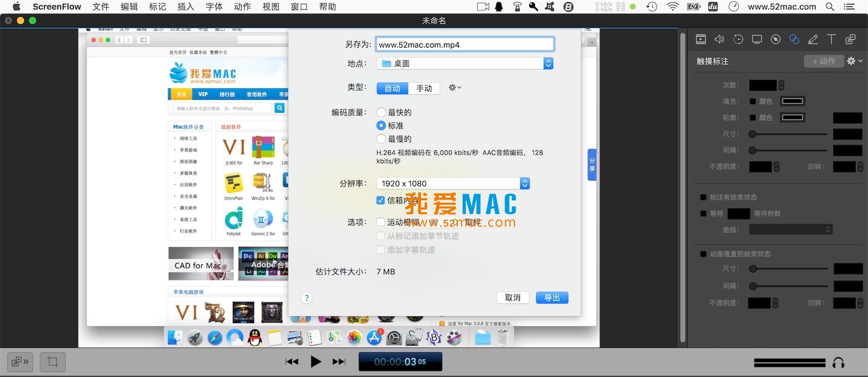Open the 插入 menu
Screen dimensions: 868x377
tap(186, 7)
